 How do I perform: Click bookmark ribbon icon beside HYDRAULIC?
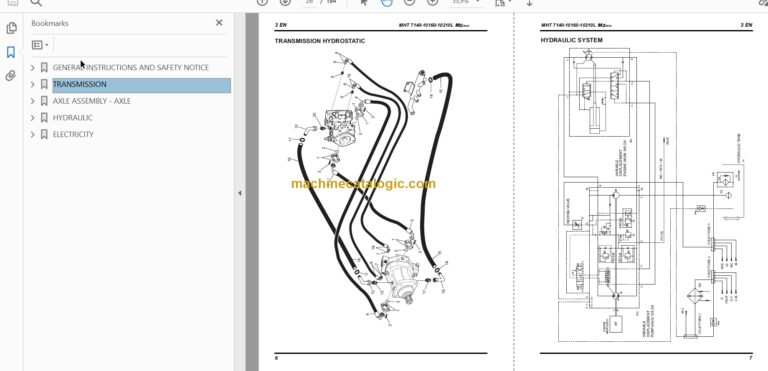tap(44, 118)
